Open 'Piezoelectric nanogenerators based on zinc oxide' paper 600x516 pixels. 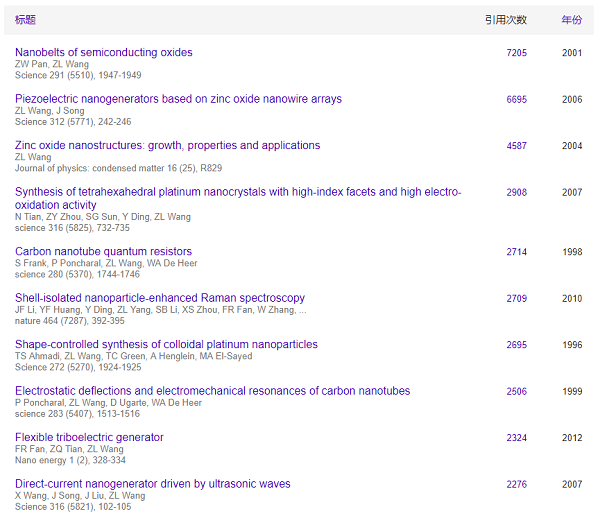pos(178,99)
